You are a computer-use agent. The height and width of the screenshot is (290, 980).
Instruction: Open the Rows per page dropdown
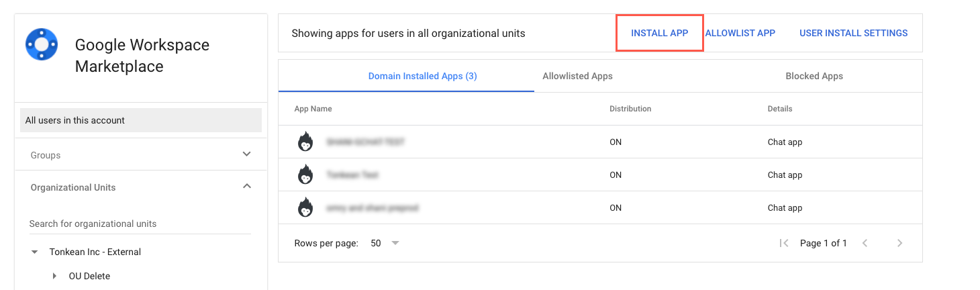pos(385,243)
